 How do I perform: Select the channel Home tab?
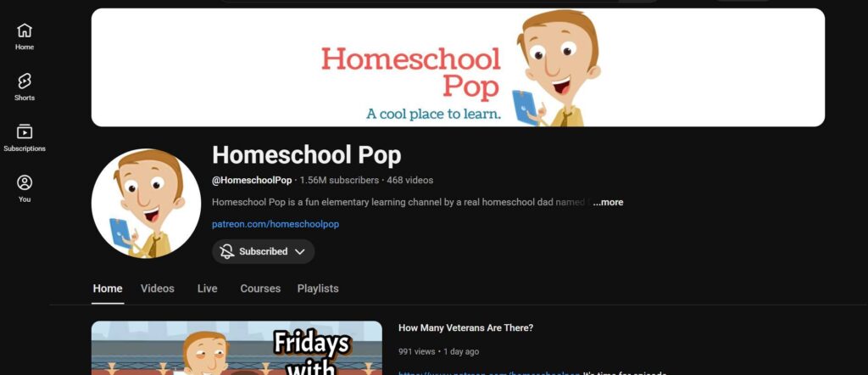[108, 288]
